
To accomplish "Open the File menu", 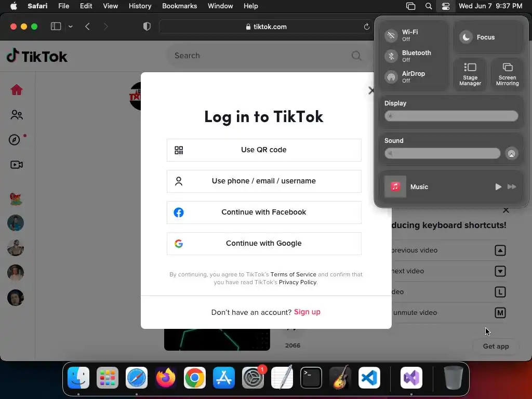I will click(63, 6).
